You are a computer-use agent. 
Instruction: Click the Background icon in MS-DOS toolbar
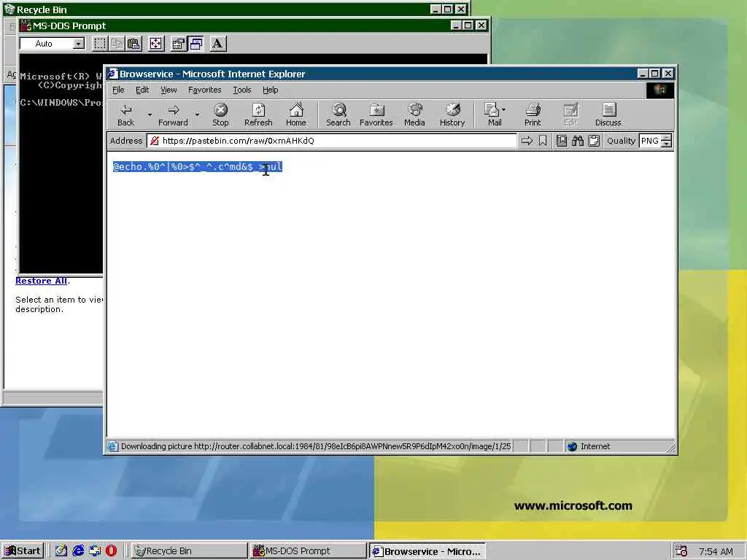click(196, 44)
